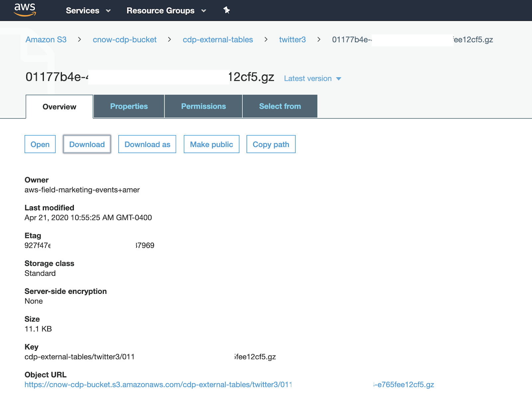Open cdp-external-tables breadcrumb folder
This screenshot has width=532, height=400.
tap(218, 40)
